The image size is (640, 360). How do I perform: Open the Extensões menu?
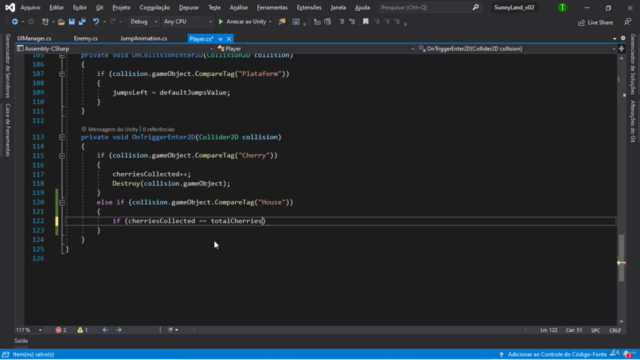309,7
